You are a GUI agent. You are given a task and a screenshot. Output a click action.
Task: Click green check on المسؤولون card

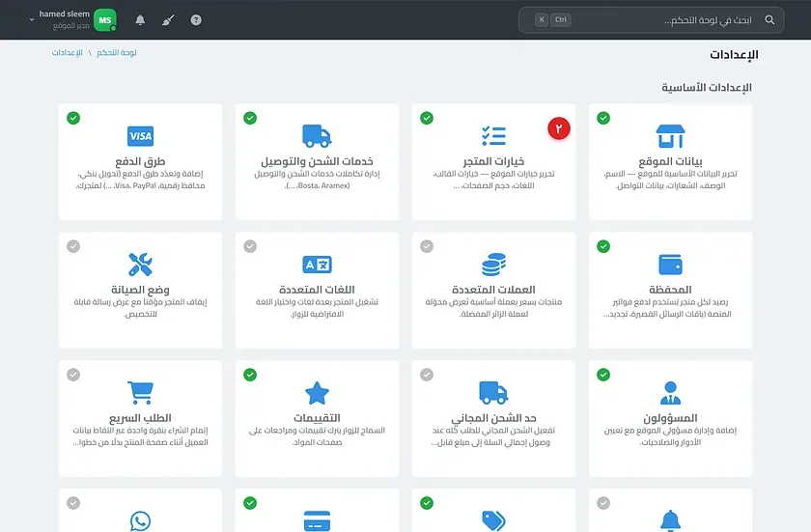coord(603,375)
